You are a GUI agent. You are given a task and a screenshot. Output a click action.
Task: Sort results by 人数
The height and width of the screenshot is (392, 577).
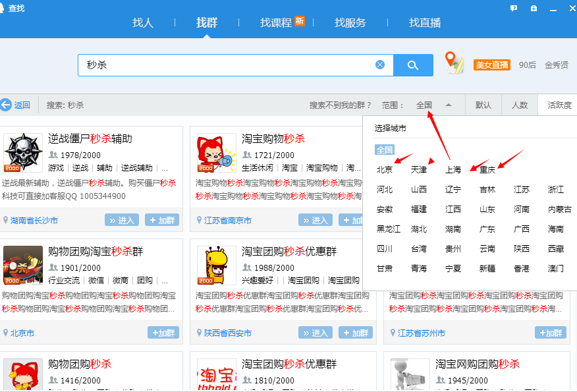tap(520, 105)
